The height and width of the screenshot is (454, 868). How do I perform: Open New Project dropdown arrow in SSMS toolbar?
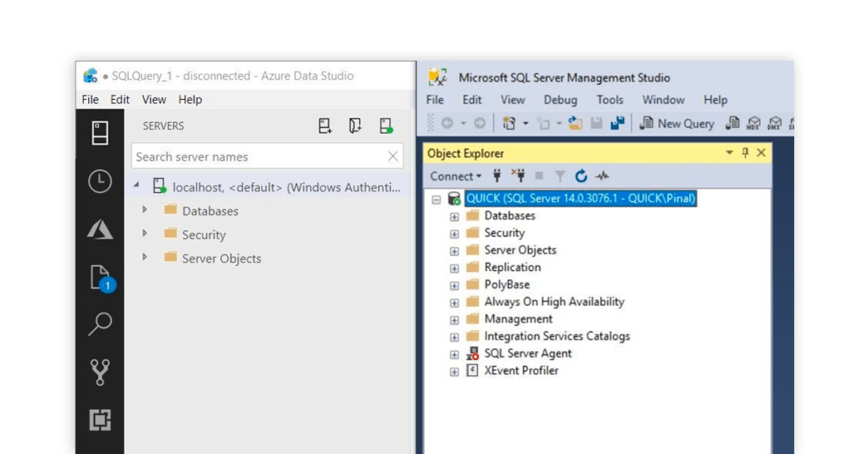(526, 124)
